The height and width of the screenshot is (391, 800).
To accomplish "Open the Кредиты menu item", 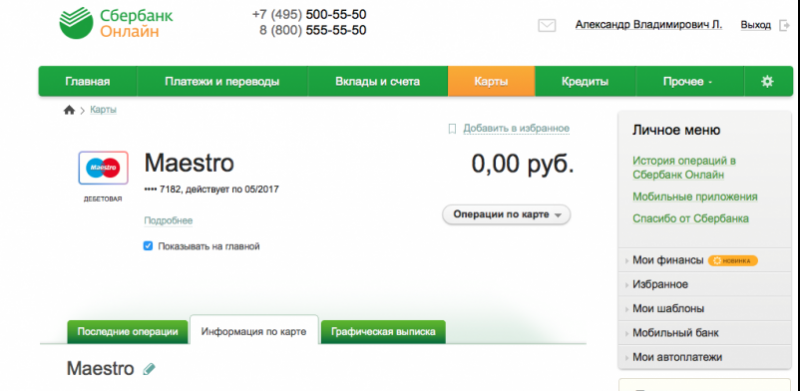I will point(585,81).
